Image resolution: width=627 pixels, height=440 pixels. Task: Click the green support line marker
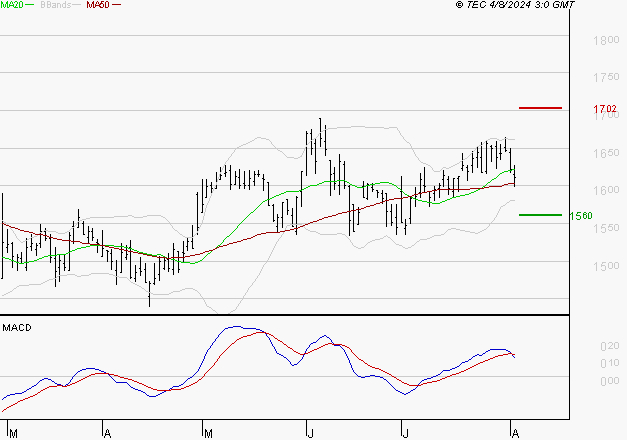[x=540, y=215]
